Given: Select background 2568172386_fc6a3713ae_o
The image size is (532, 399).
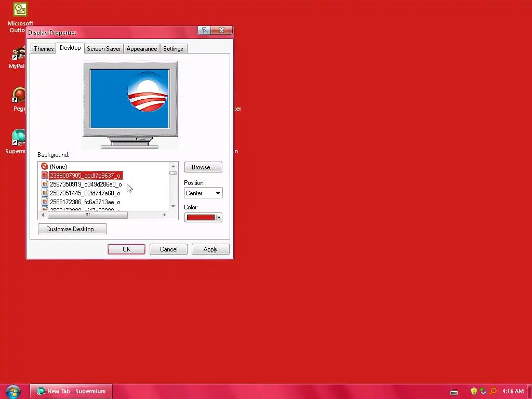Looking at the screenshot, I should point(85,202).
